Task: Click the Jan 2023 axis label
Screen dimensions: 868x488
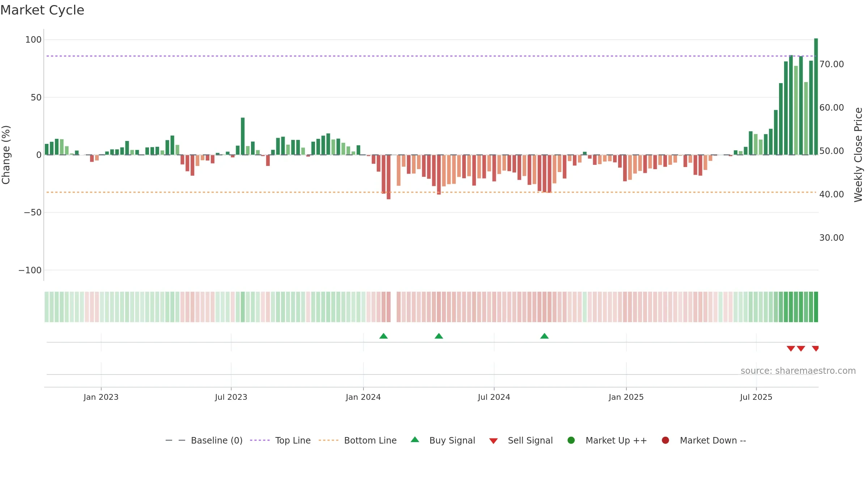Action: tap(101, 397)
